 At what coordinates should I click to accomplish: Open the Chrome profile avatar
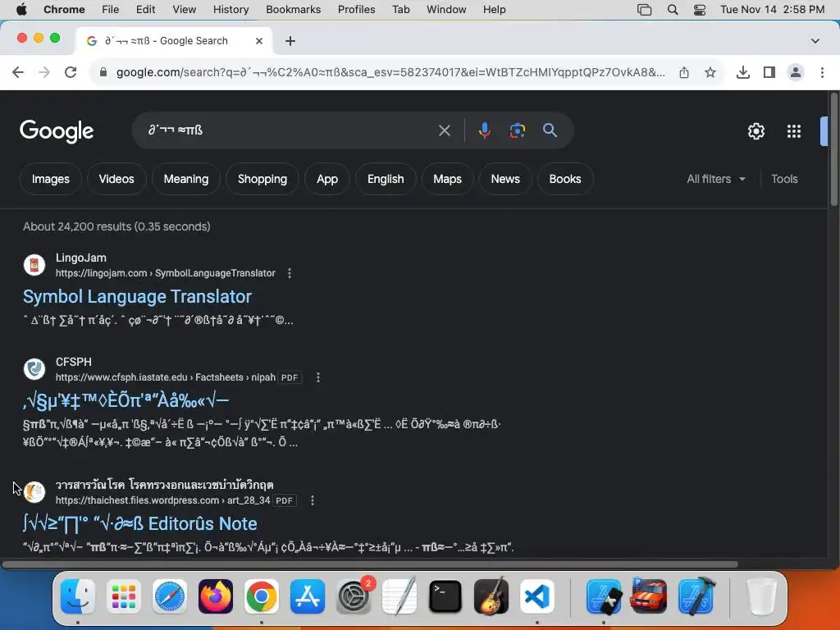pyautogui.click(x=796, y=72)
